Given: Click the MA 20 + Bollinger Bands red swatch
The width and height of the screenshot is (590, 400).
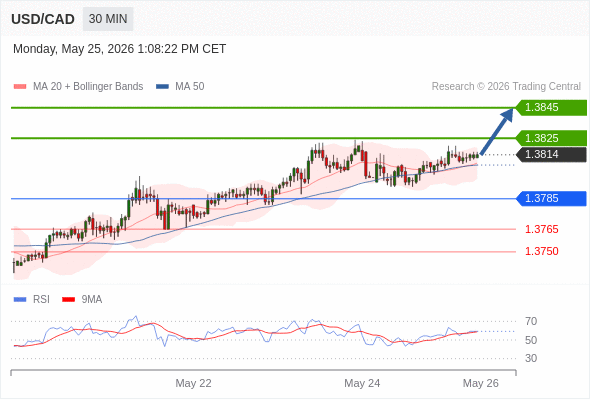Looking at the screenshot, I should tap(20, 87).
